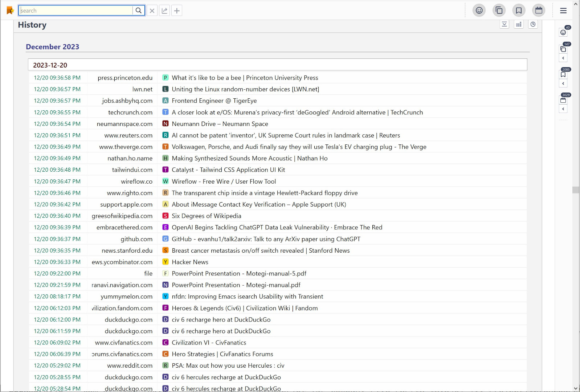Open the round smiley icon in top toolbar
Viewport: 580px width, 392px height.
[479, 11]
